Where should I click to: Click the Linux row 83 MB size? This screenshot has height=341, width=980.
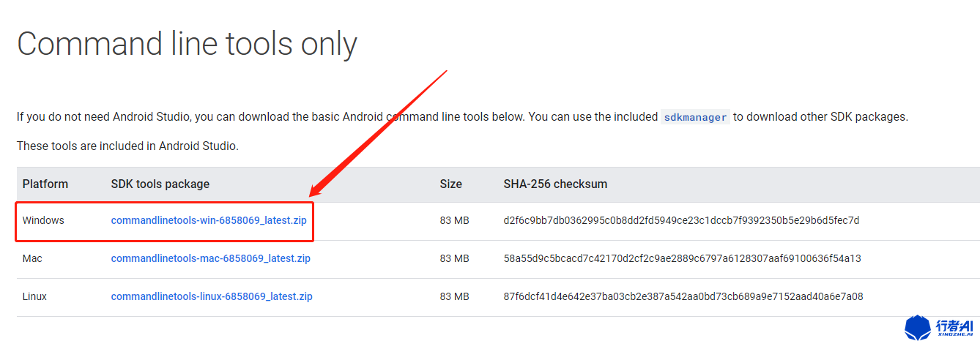(x=454, y=296)
